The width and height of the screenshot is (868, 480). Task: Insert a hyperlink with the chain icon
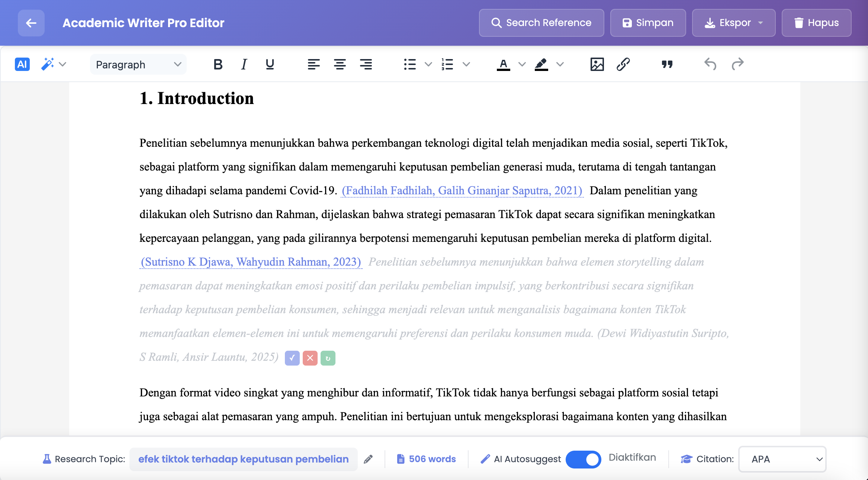point(623,64)
